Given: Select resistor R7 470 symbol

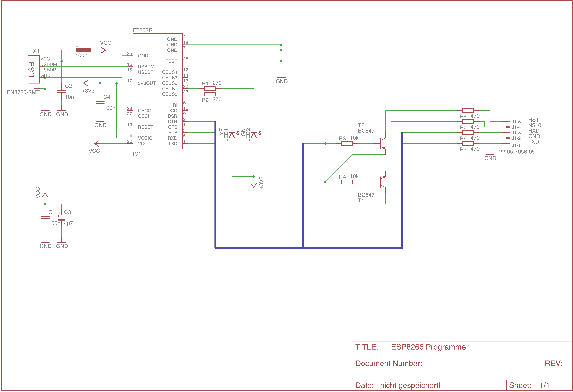Looking at the screenshot, I should point(468,122).
